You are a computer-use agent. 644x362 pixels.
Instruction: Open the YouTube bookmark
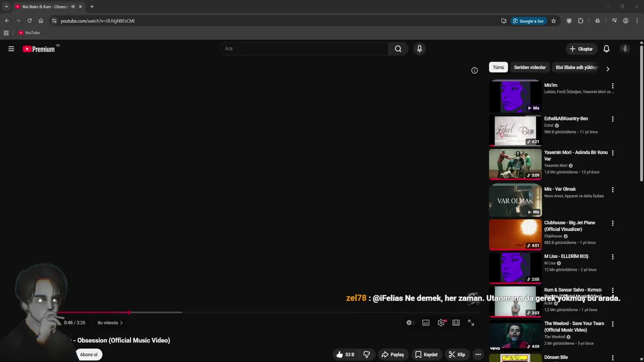pos(29,33)
